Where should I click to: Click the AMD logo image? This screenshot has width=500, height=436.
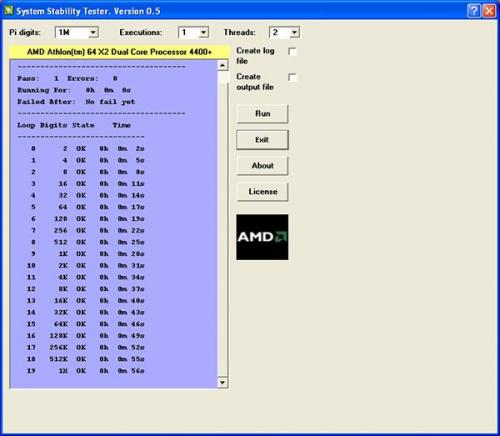pyautogui.click(x=262, y=237)
